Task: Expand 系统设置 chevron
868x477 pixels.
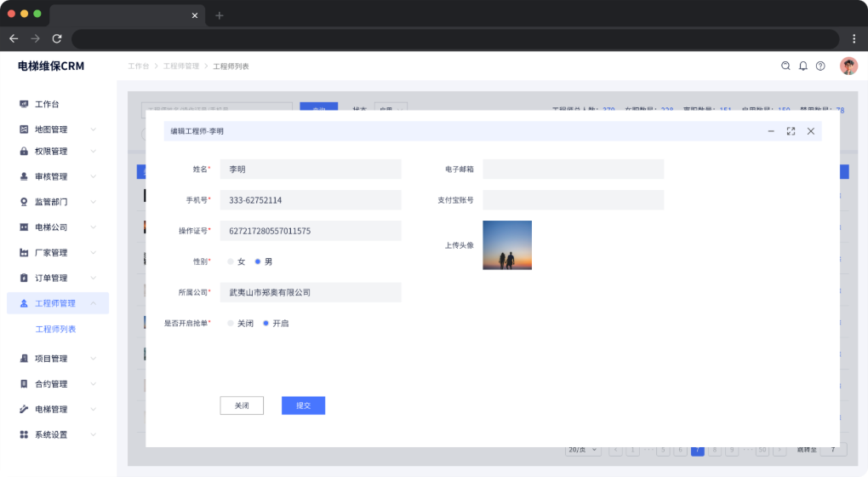Action: (93, 434)
